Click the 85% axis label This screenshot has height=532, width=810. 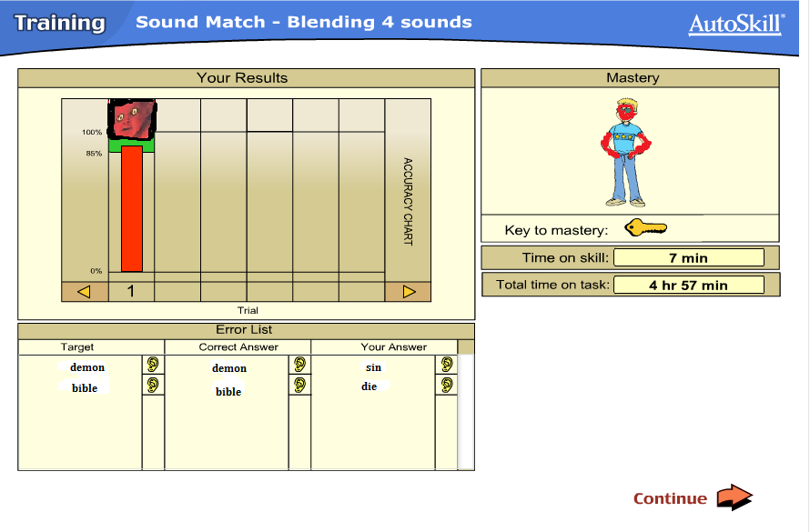tap(94, 154)
